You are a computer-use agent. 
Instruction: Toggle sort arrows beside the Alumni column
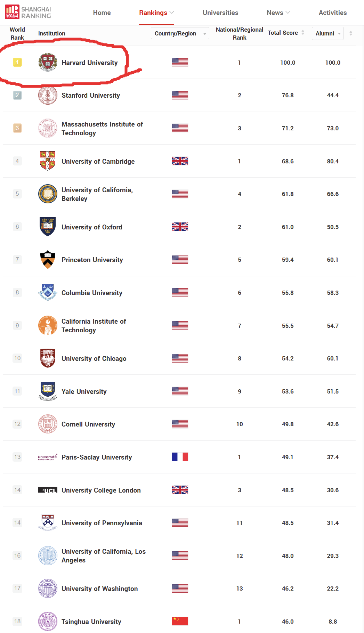coord(350,33)
